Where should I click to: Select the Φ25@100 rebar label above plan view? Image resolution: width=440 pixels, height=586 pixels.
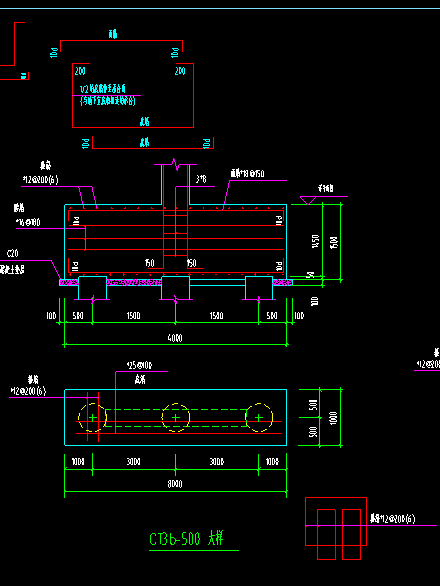coord(139,365)
